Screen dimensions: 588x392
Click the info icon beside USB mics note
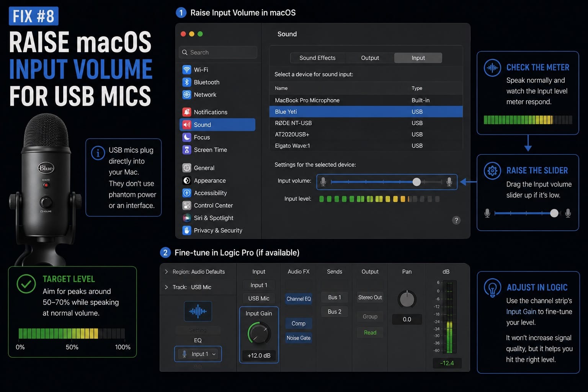[x=98, y=153]
